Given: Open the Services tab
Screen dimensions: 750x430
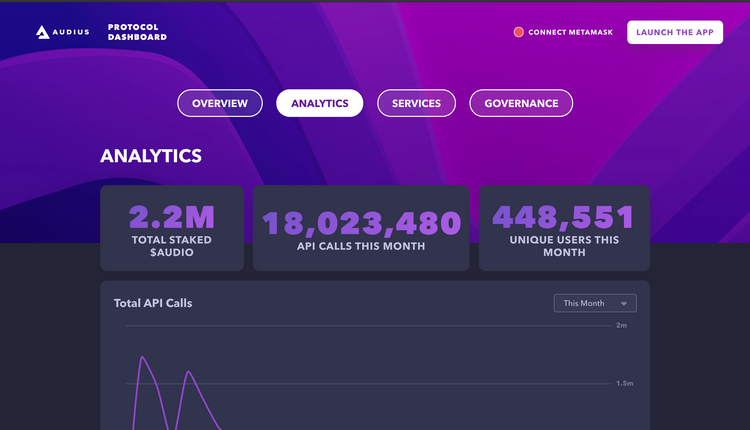Looking at the screenshot, I should (x=416, y=103).
